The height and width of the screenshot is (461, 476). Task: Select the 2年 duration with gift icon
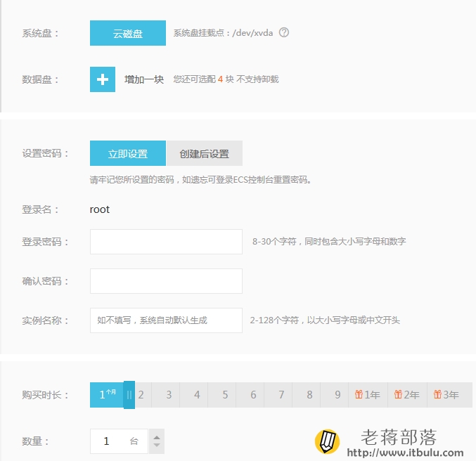pos(407,394)
